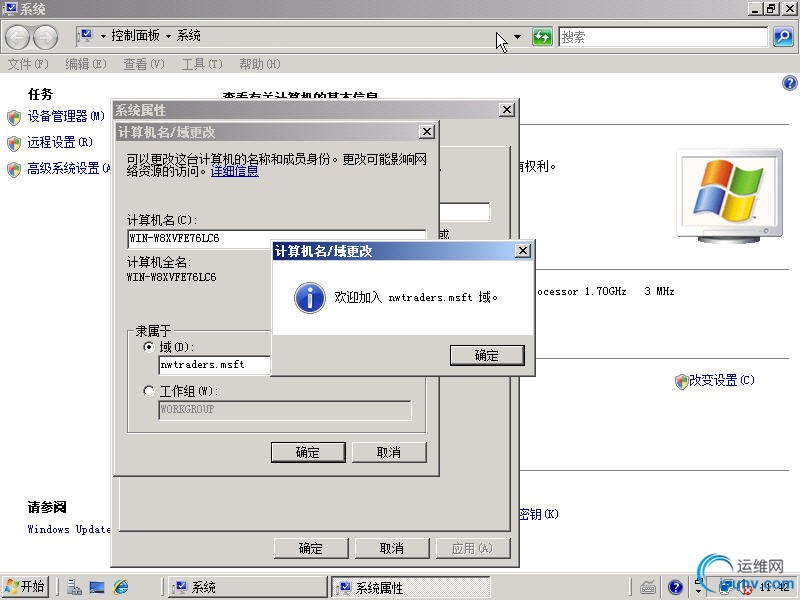Expand the address bar history dropdown
The image size is (800, 600).
pyautogui.click(x=517, y=37)
